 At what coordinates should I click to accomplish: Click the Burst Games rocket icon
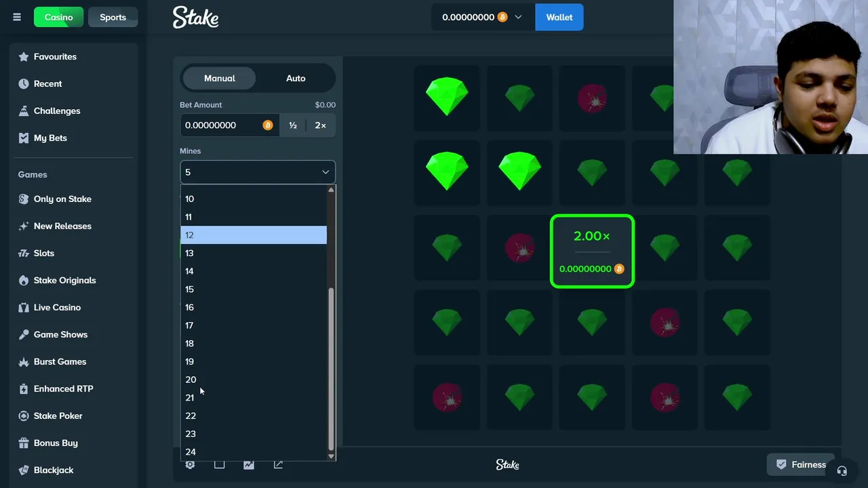pyautogui.click(x=24, y=362)
